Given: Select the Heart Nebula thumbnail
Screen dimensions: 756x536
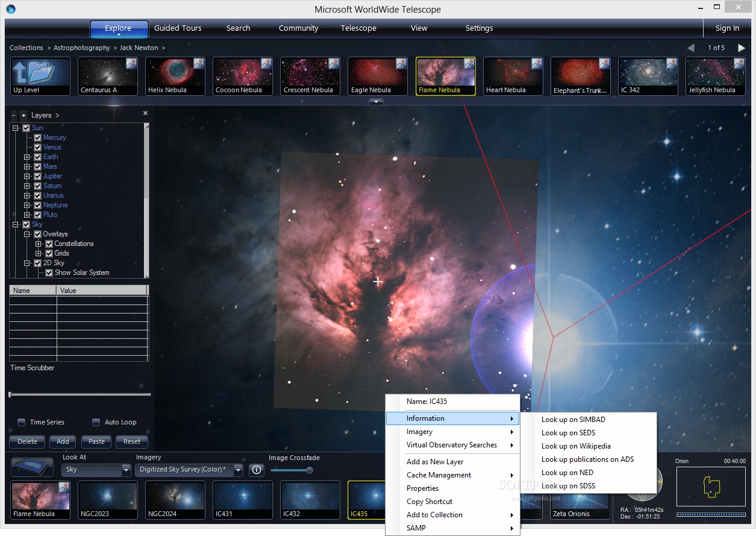Looking at the screenshot, I should (x=513, y=77).
